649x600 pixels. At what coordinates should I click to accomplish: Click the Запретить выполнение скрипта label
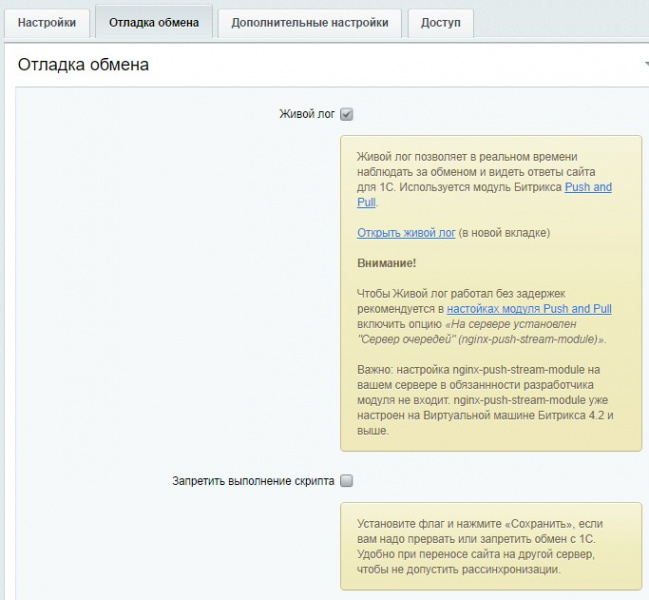[x=253, y=481]
